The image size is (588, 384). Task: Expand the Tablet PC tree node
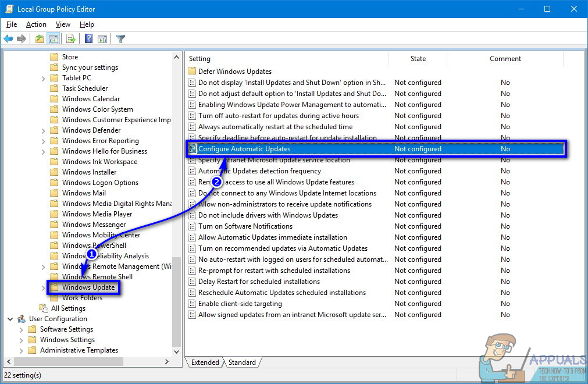(x=44, y=78)
